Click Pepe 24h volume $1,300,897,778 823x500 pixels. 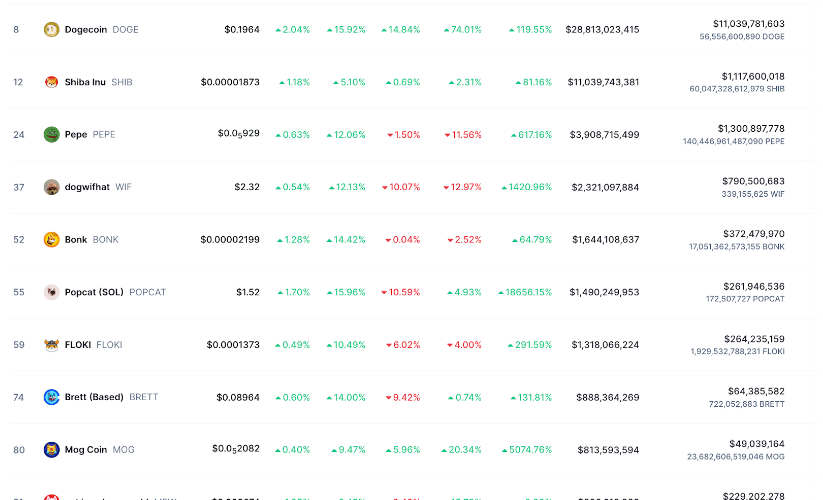point(750,128)
